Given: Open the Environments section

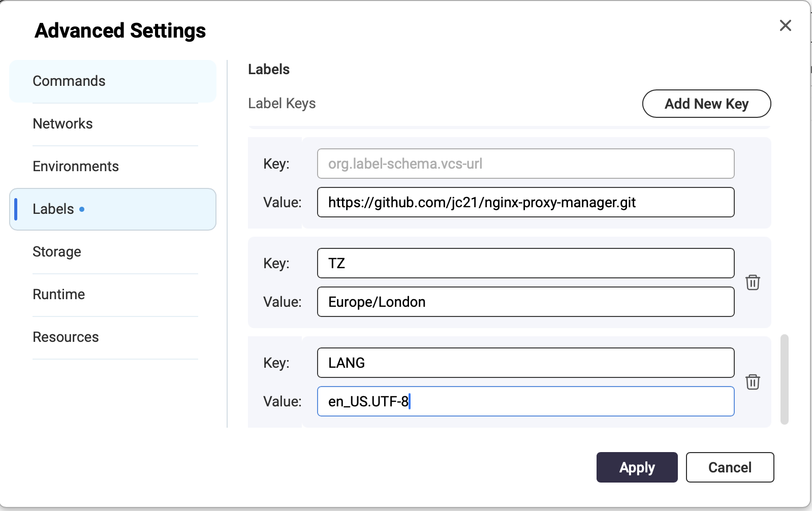Looking at the screenshot, I should tap(113, 167).
